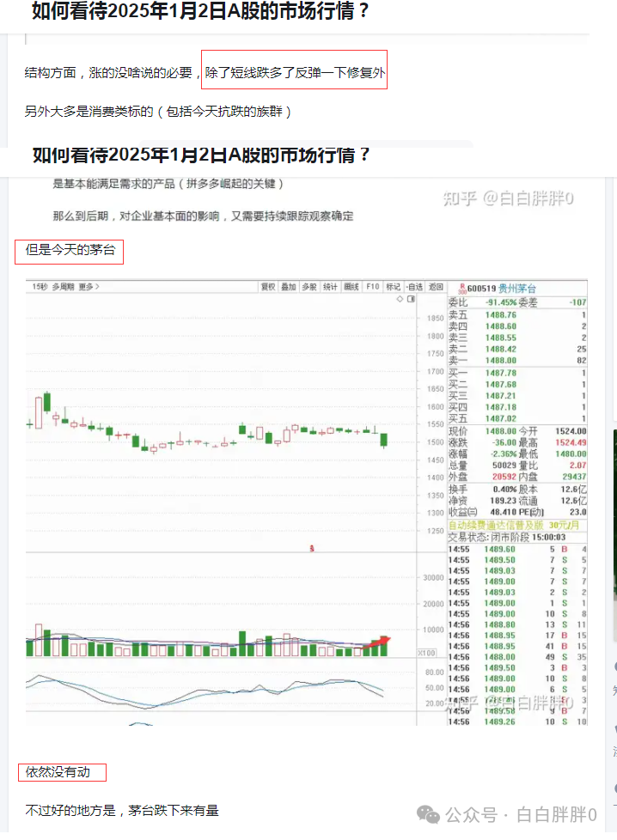Click the red S marker on chart
Image resolution: width=617 pixels, height=840 pixels.
click(311, 548)
